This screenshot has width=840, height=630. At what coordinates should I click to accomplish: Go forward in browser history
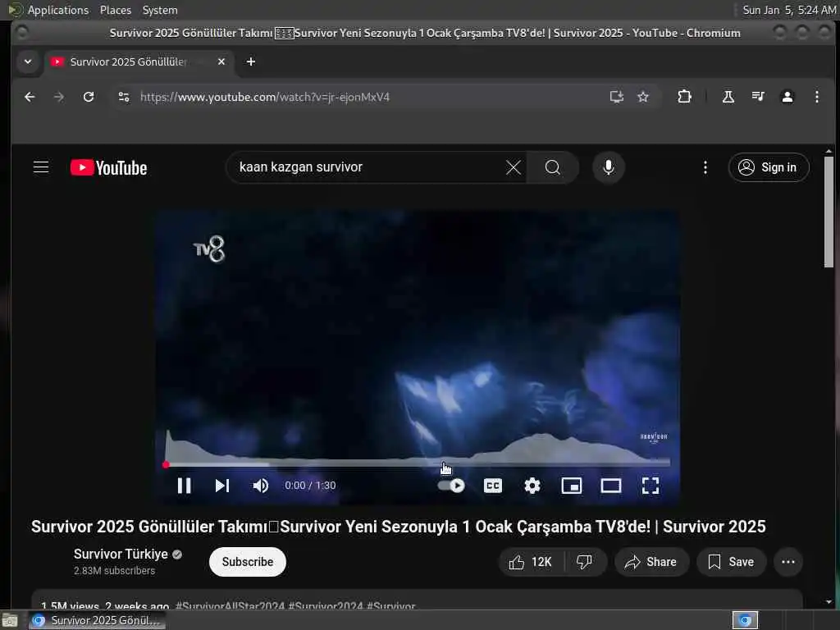(59, 97)
